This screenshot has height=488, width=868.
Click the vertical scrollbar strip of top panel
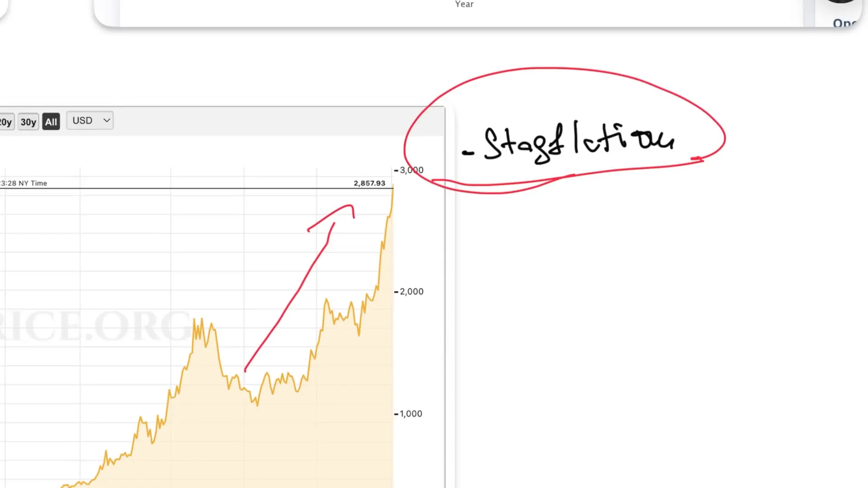809,13
